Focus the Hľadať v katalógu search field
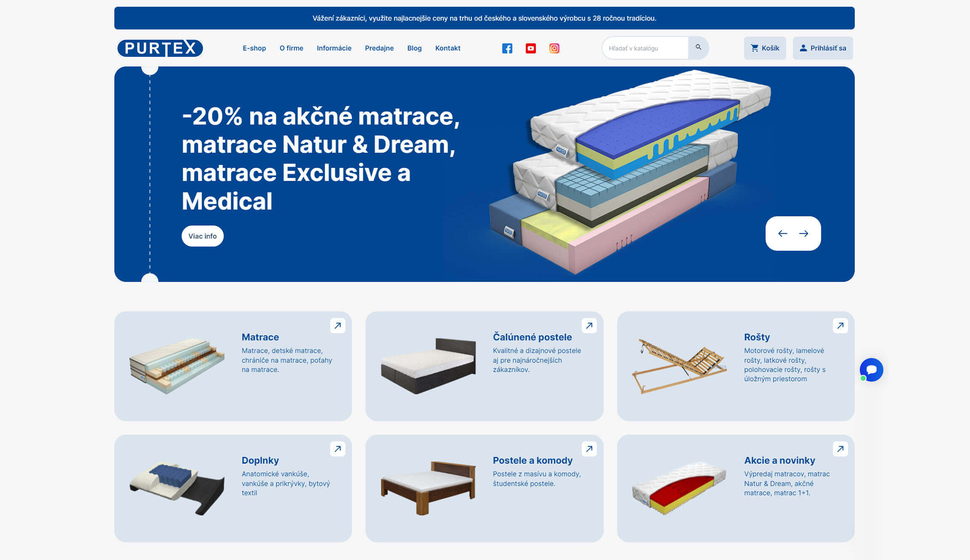This screenshot has height=560, width=970. [645, 48]
